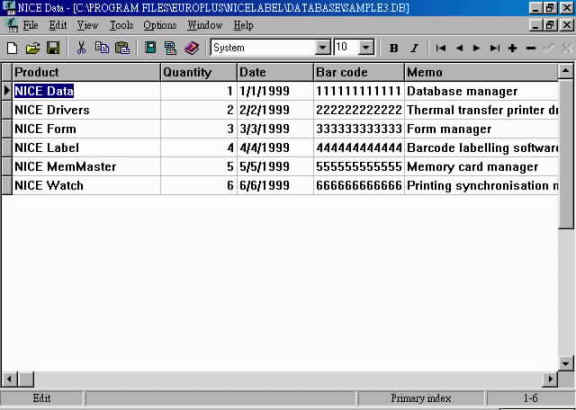Select the NICE Drivers product cell
Image resolution: width=576 pixels, height=410 pixels.
(86, 110)
